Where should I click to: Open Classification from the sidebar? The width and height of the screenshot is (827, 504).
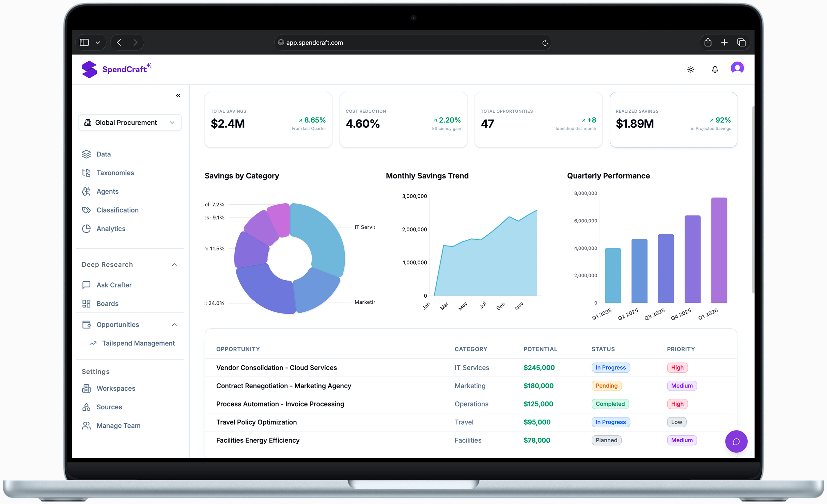point(117,210)
